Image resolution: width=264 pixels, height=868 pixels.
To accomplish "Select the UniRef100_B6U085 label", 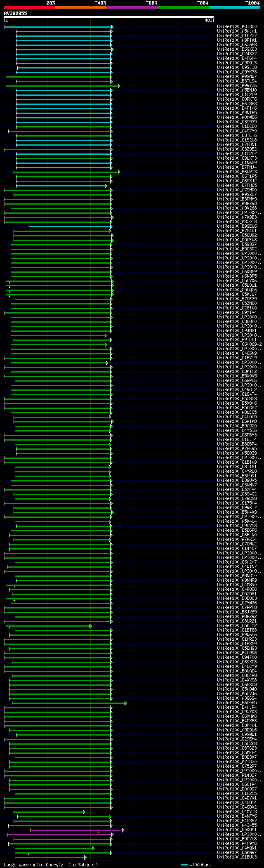I will coord(237,703).
